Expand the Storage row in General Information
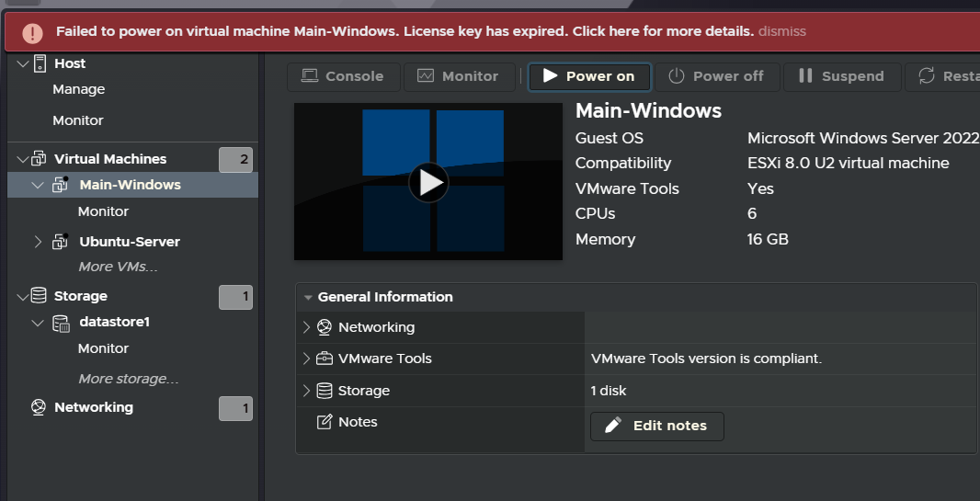Image resolution: width=980 pixels, height=501 pixels. [x=306, y=391]
